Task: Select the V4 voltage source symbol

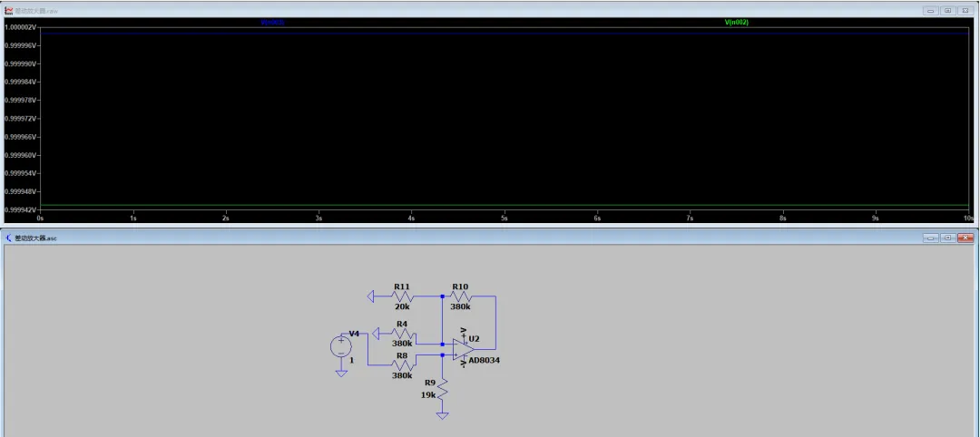Action: (x=341, y=346)
